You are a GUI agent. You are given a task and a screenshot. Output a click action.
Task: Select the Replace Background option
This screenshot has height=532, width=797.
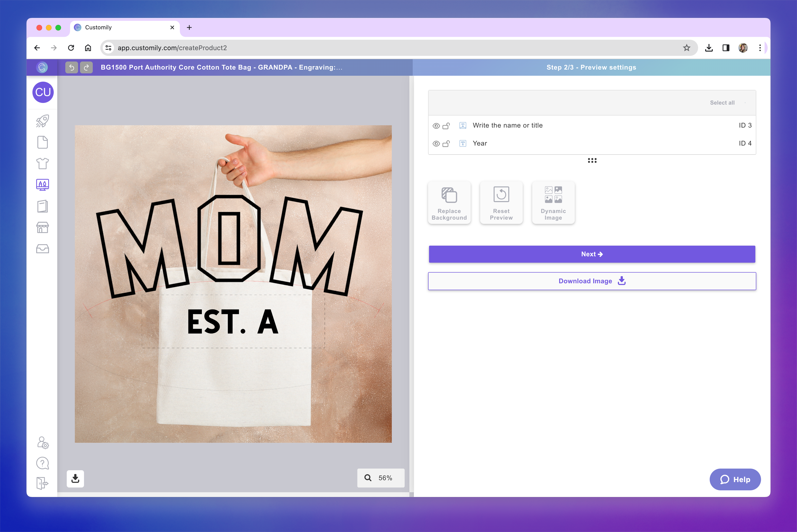coord(449,203)
